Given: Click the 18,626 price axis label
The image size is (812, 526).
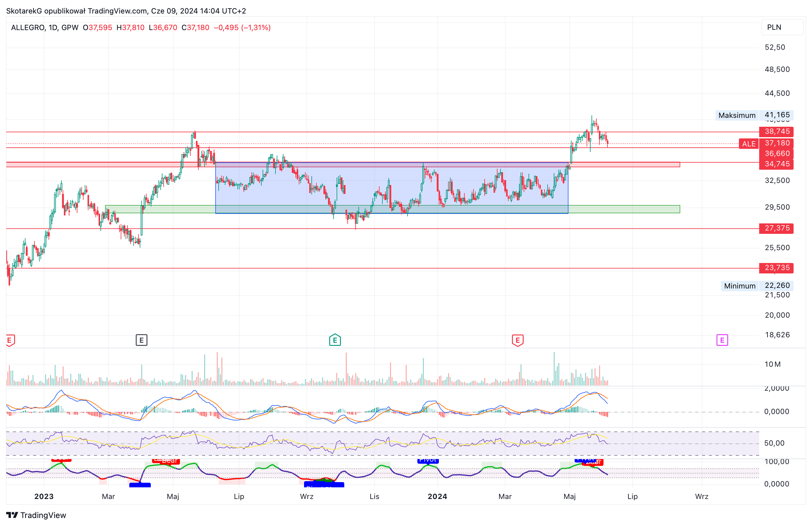Looking at the screenshot, I should tap(777, 335).
